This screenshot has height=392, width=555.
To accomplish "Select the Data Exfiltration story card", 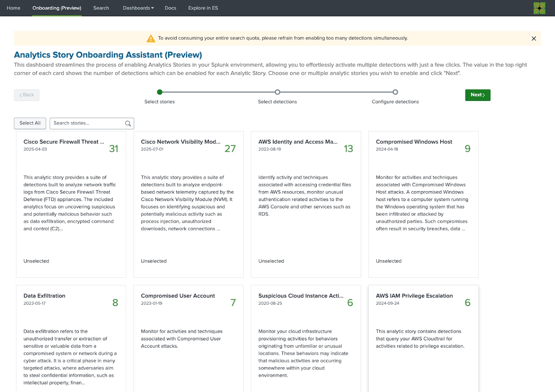I will point(71,339).
